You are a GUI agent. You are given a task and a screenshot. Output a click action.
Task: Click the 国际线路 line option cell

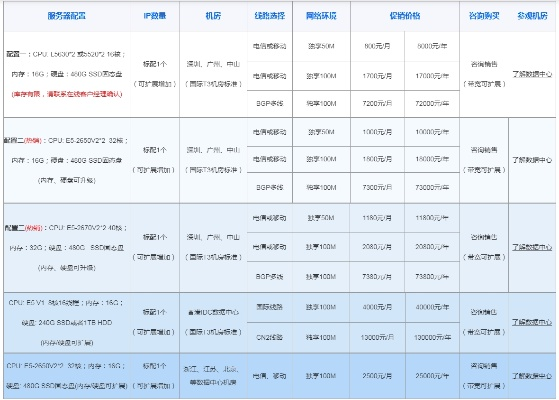tap(270, 307)
